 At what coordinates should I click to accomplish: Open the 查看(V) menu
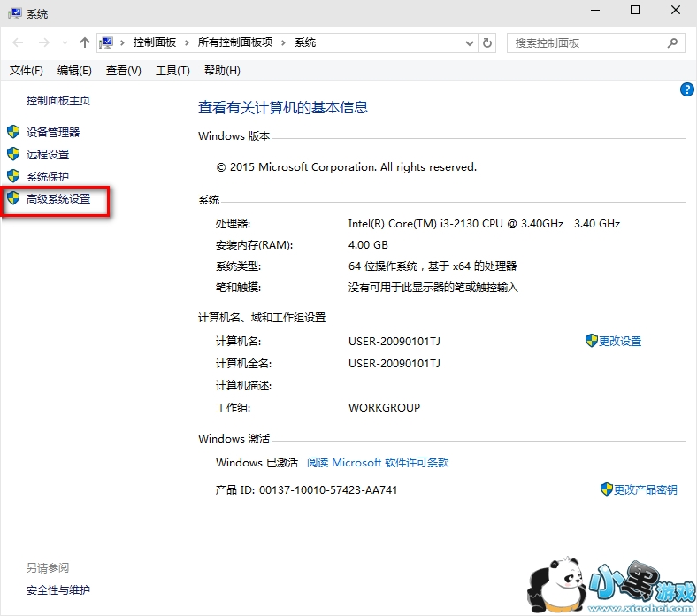tap(124, 71)
